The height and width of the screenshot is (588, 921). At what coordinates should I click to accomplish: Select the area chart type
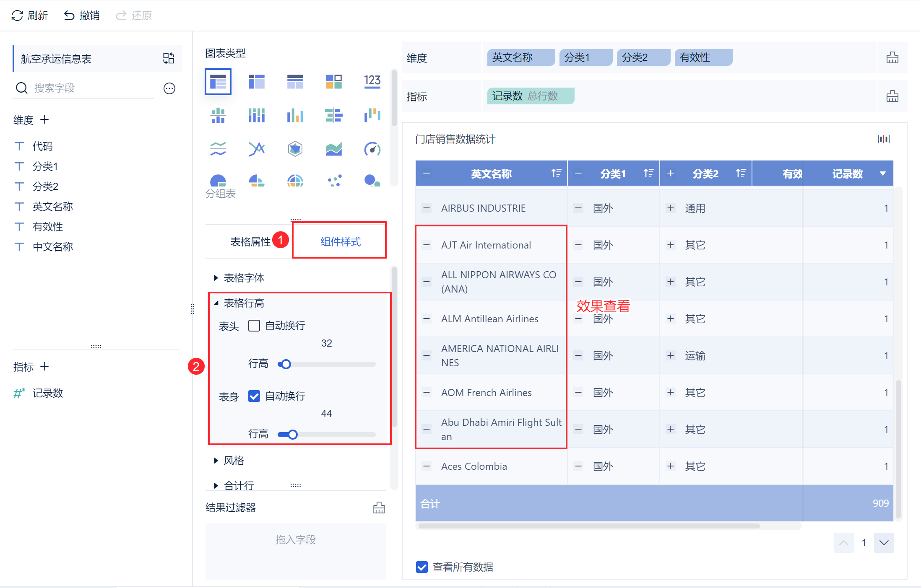point(334,149)
